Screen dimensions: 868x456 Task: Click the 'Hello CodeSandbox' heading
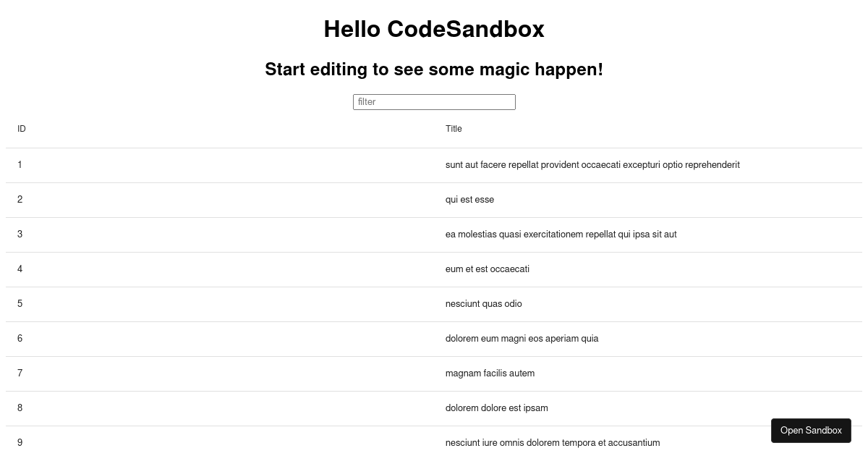pos(434,29)
